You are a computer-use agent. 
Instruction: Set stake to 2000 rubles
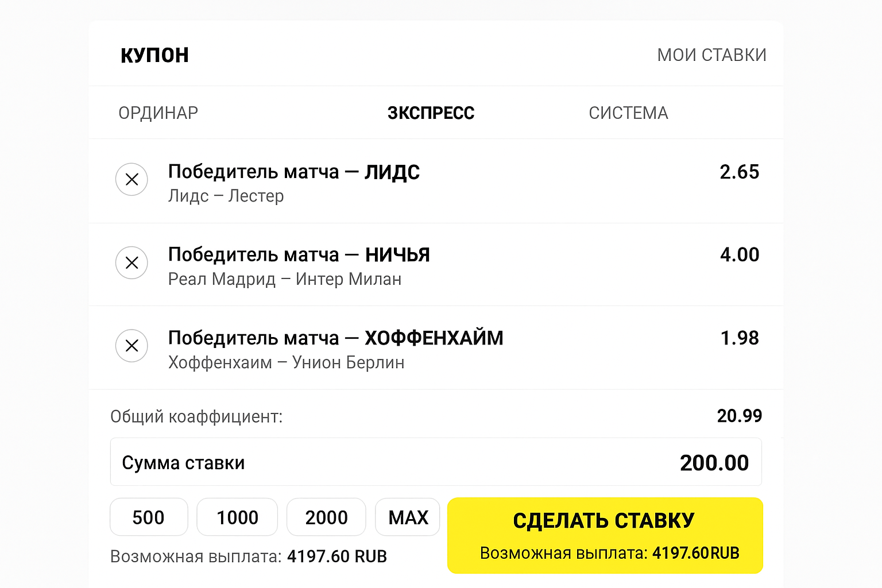tap(326, 517)
